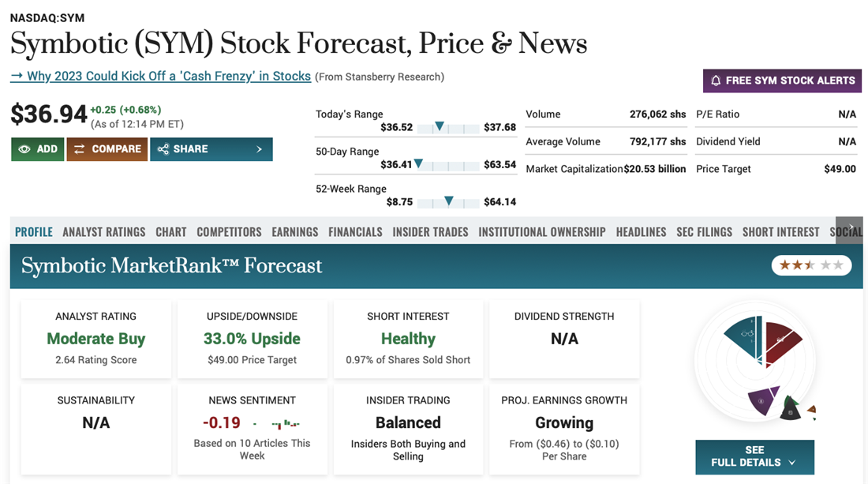
Task: Click the purple wedge icon in radar chart
Action: pos(761,401)
